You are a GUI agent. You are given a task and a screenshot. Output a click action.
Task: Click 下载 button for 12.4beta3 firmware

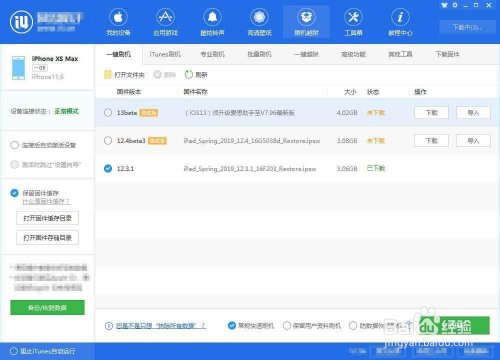click(431, 141)
